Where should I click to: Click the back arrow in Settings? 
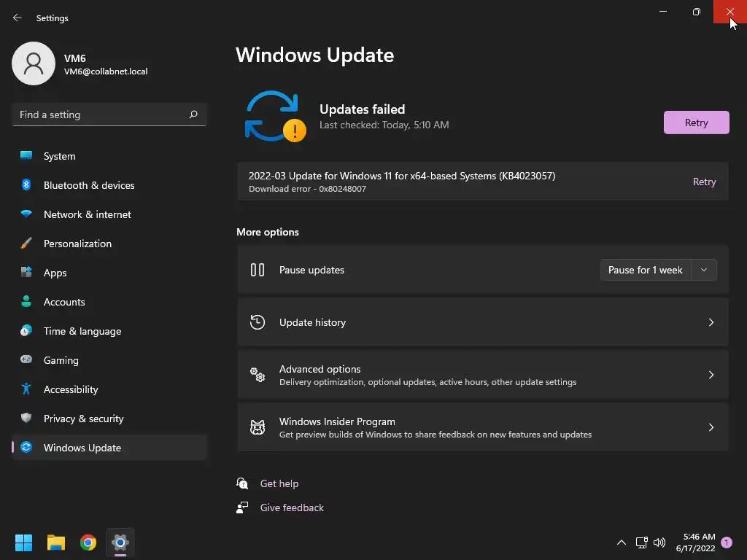click(x=18, y=18)
